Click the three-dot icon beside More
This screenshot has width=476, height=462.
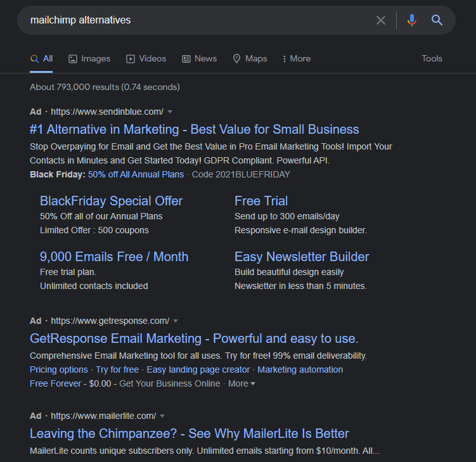point(284,59)
